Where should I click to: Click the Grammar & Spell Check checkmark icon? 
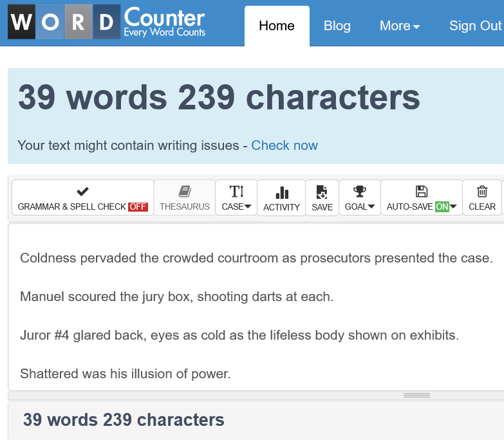(x=82, y=192)
